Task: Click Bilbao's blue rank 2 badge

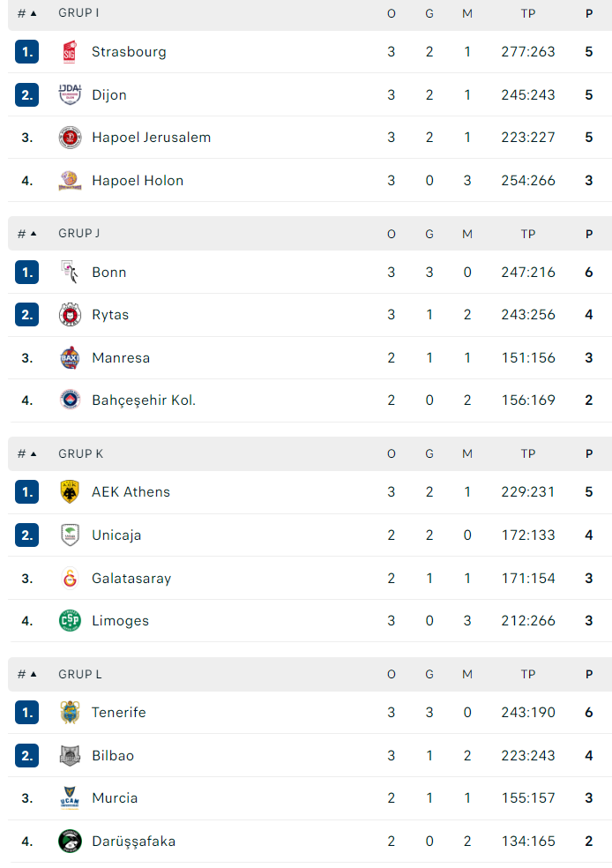Action: click(27, 756)
